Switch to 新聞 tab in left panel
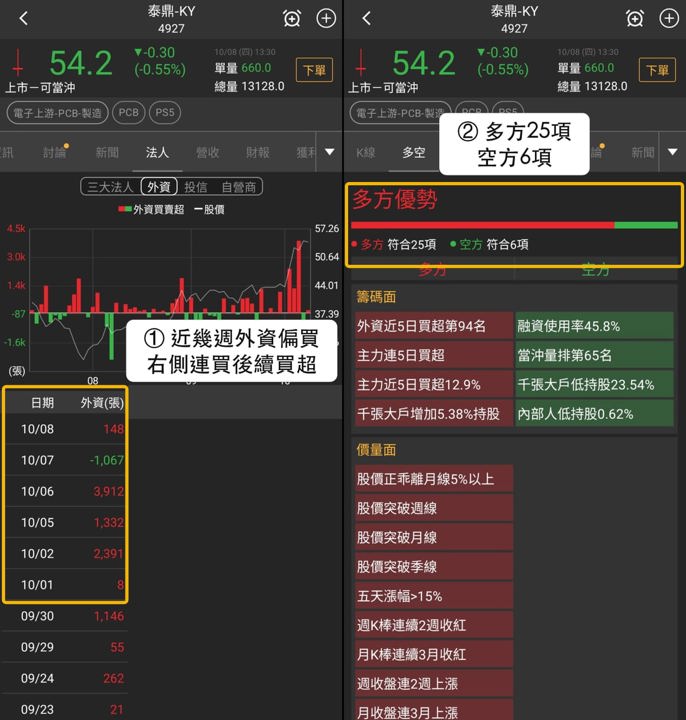Viewport: 686px width, 720px height. (x=107, y=152)
